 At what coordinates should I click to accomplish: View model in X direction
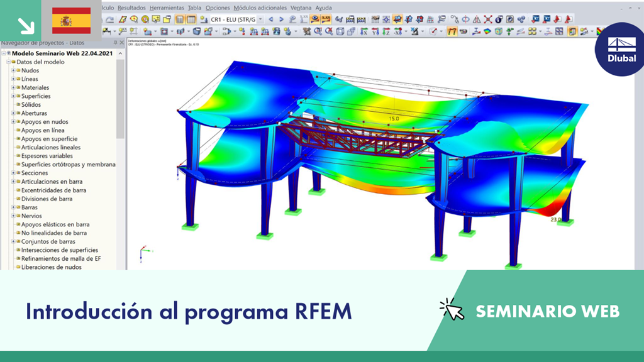[364, 31]
